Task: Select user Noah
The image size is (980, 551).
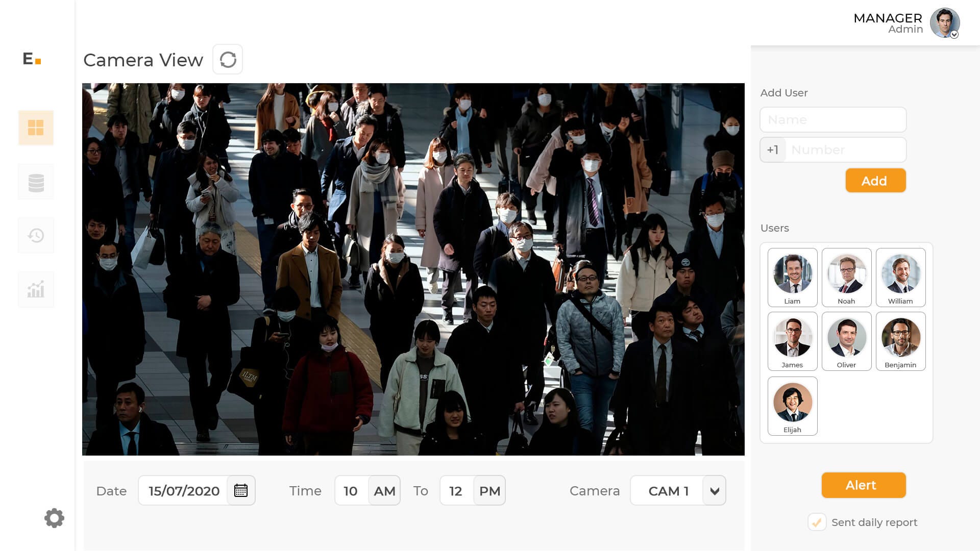Action: point(846,278)
